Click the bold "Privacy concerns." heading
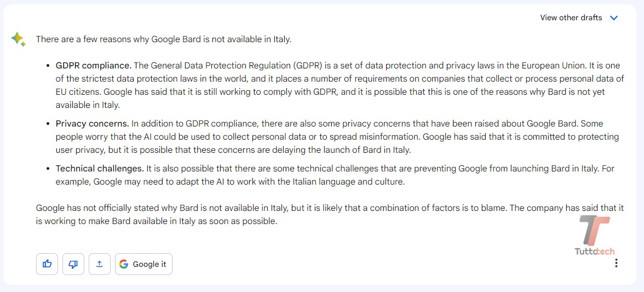The image size is (644, 292). click(x=93, y=124)
